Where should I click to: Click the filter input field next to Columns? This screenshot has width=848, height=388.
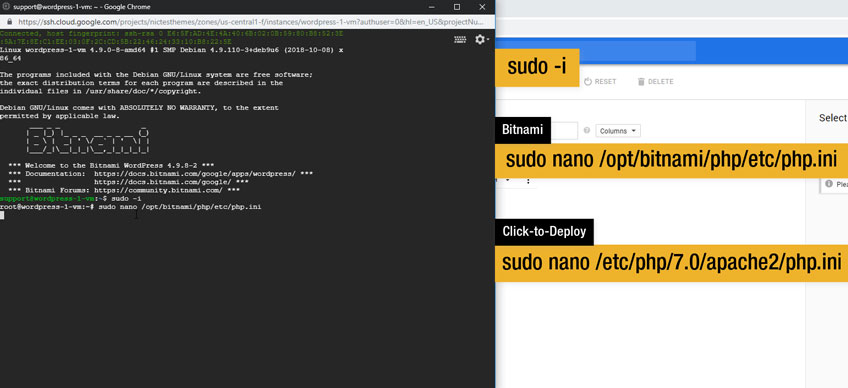coord(564,131)
